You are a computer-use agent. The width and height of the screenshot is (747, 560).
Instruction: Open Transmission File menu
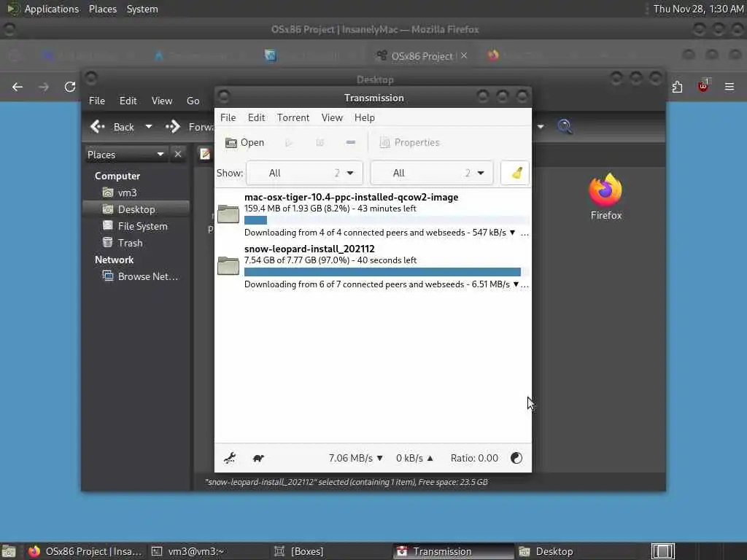coord(228,117)
